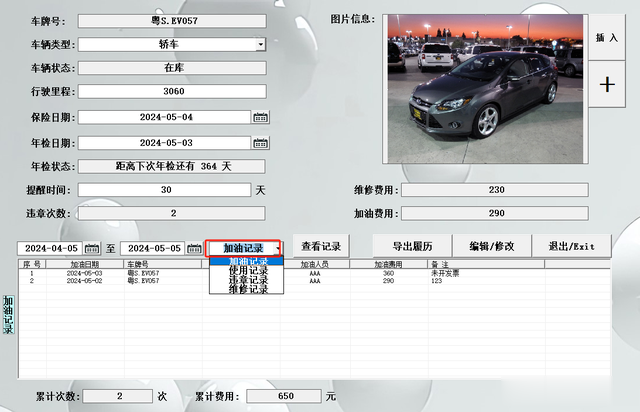Choose 维修记录 from the dropdown list
Image resolution: width=640 pixels, height=412 pixels.
(x=246, y=289)
